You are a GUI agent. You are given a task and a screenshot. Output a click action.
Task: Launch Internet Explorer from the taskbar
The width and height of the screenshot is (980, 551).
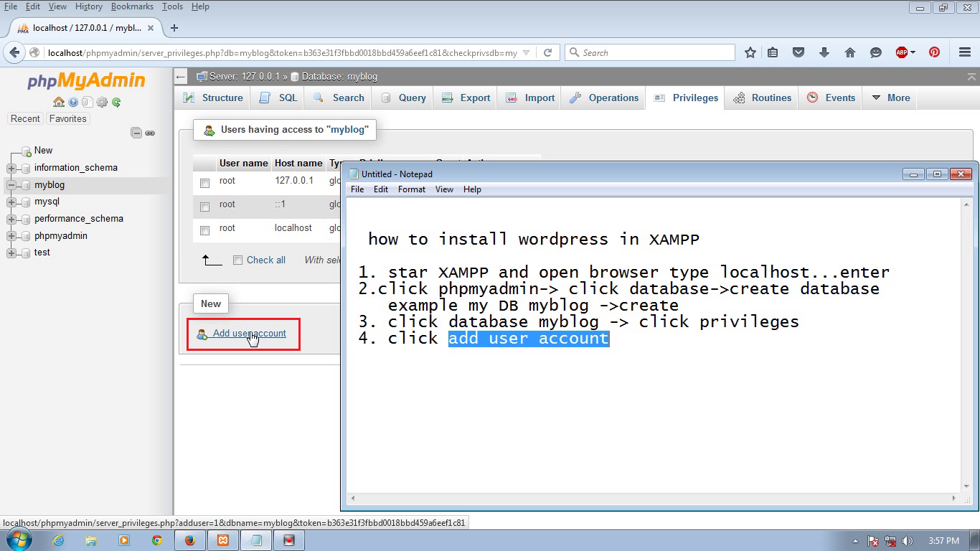[58, 540]
